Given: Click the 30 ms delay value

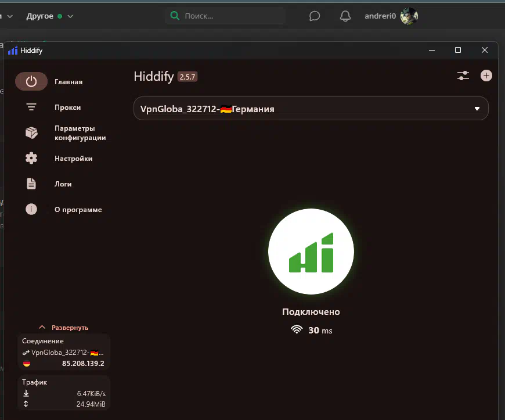Looking at the screenshot, I should click(x=320, y=331).
